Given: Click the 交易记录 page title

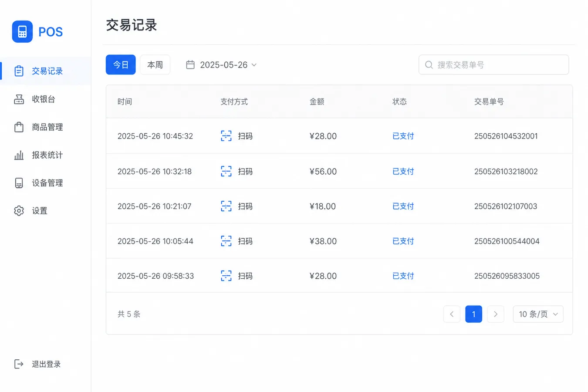Looking at the screenshot, I should tap(131, 25).
